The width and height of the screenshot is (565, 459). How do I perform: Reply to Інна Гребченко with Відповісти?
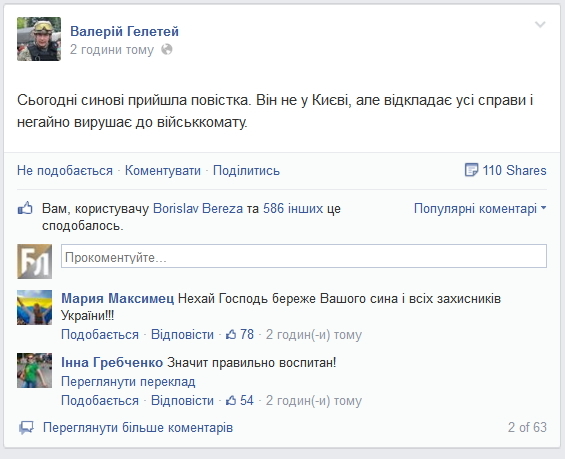coord(182,401)
